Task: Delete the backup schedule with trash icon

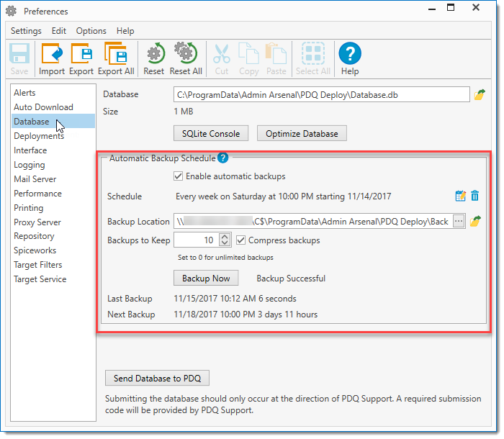Action: point(474,196)
